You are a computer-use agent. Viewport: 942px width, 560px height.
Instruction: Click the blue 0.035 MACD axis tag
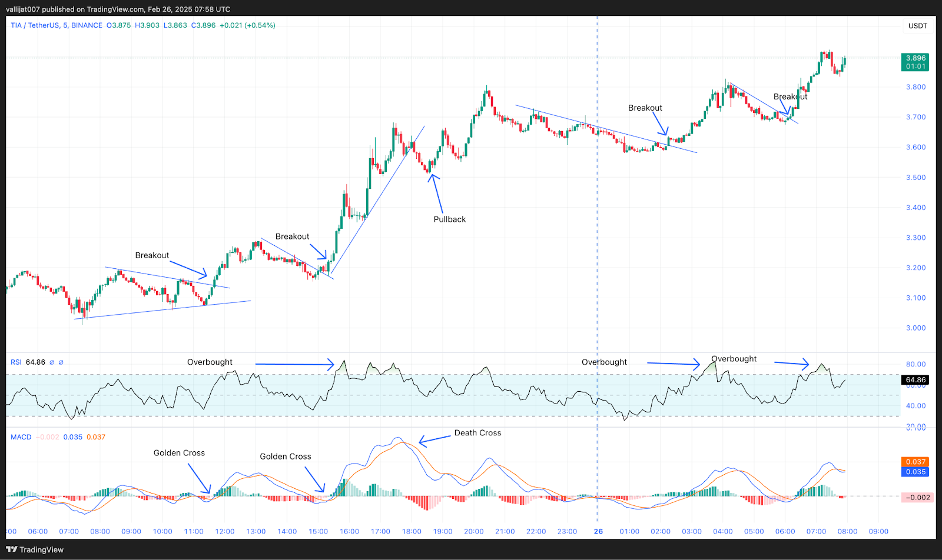(x=916, y=472)
